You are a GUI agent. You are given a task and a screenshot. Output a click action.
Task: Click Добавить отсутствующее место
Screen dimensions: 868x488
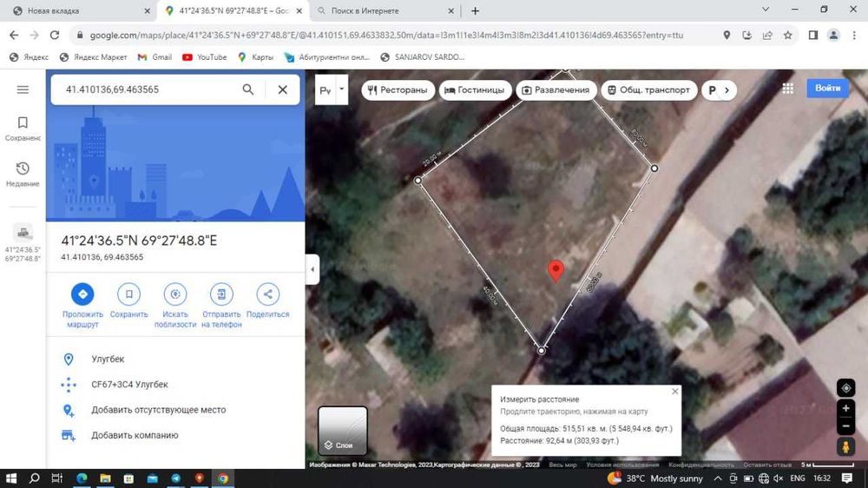175,410
